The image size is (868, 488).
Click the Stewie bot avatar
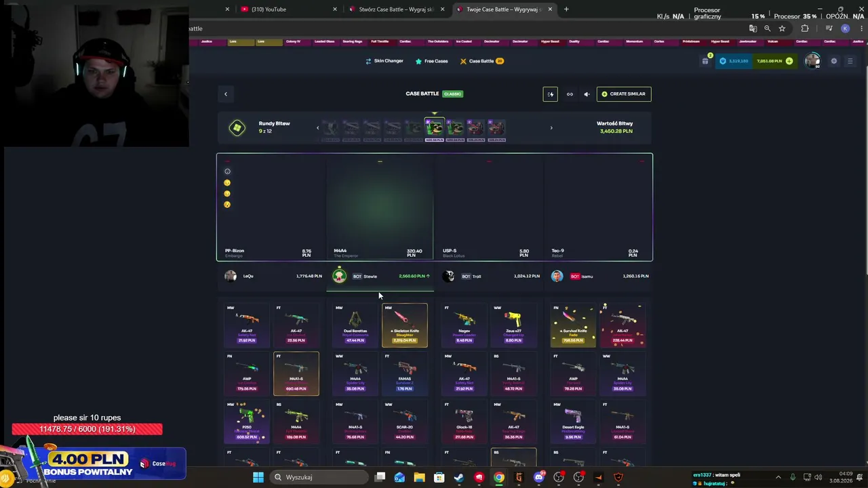click(x=339, y=276)
